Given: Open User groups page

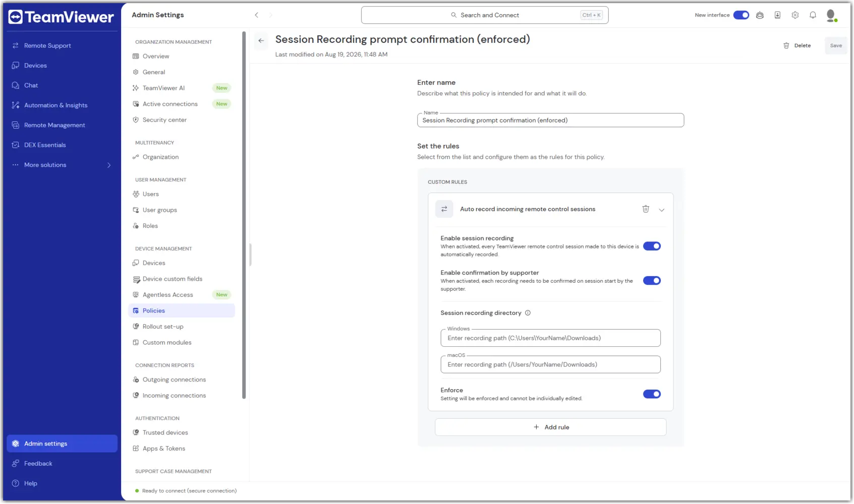Looking at the screenshot, I should [182, 210].
